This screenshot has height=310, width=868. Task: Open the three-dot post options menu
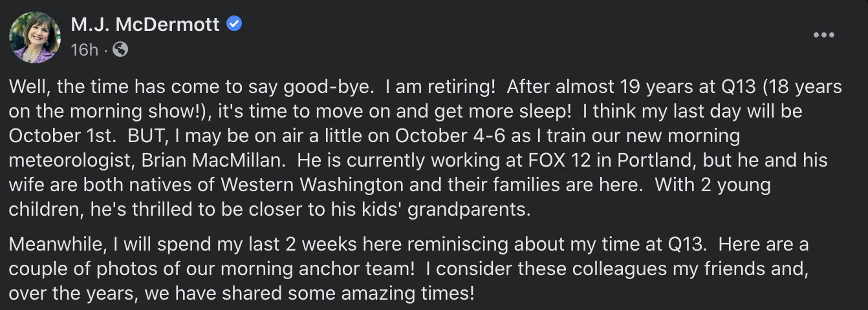click(x=823, y=35)
